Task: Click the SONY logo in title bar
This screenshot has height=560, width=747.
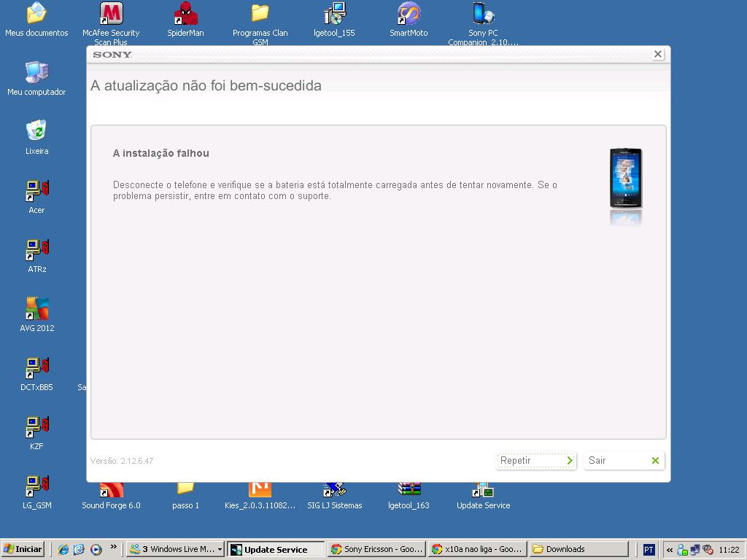Action: coord(112,54)
